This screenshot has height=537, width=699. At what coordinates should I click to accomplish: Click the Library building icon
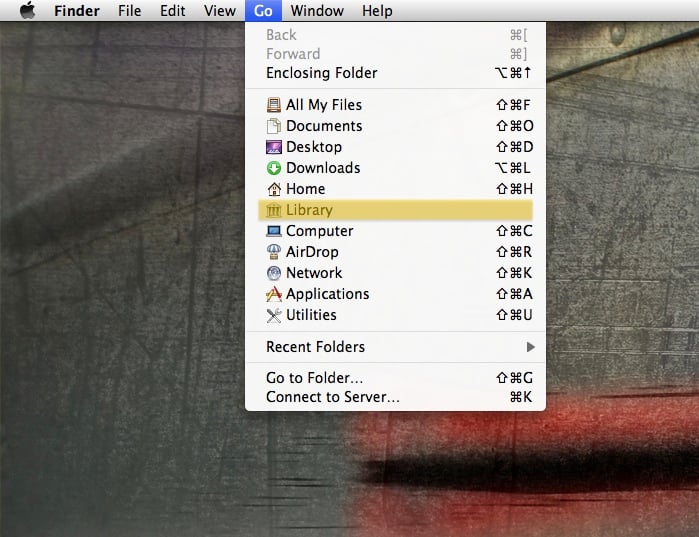(273, 210)
